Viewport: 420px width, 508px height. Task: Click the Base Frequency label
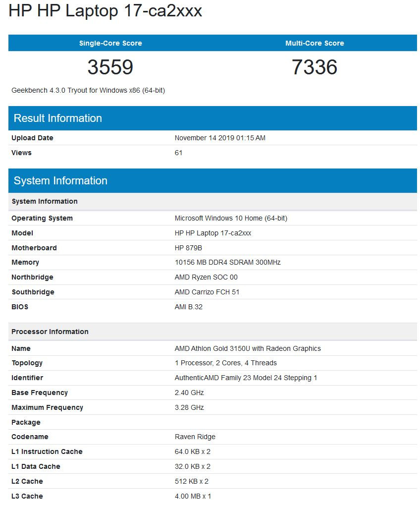click(x=40, y=393)
